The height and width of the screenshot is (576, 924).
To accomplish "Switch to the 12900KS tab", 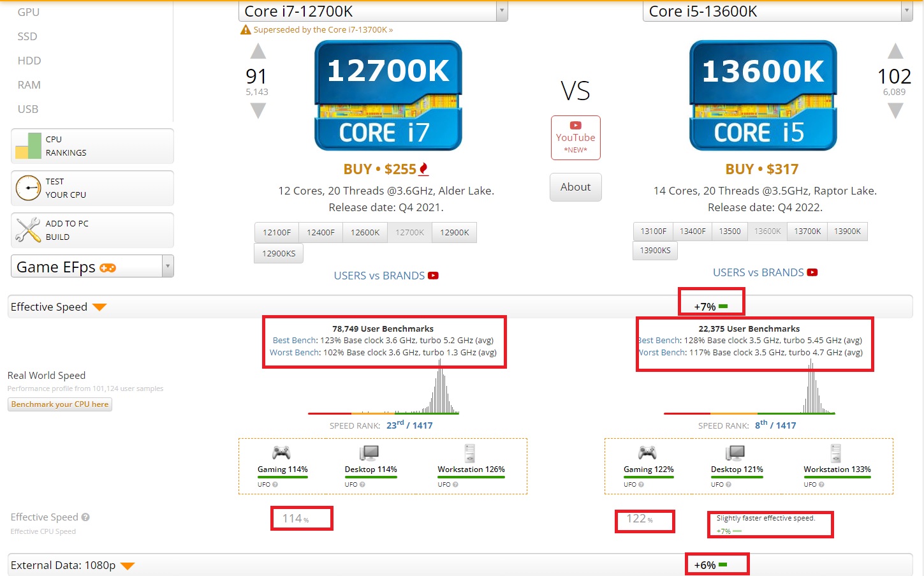I will point(279,253).
